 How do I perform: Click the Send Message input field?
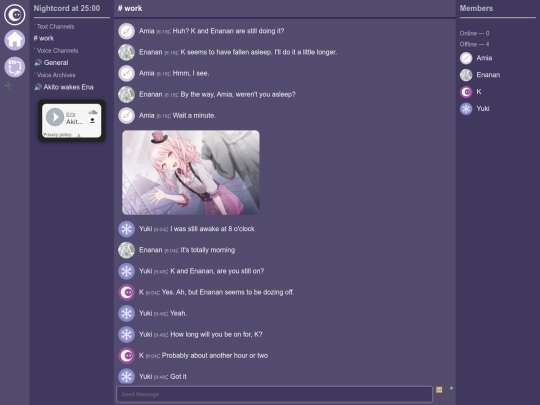[274, 394]
